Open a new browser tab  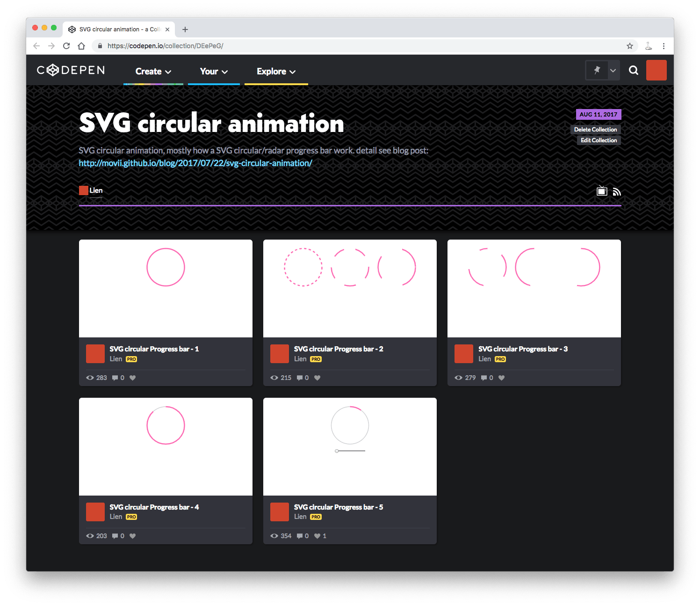[185, 29]
